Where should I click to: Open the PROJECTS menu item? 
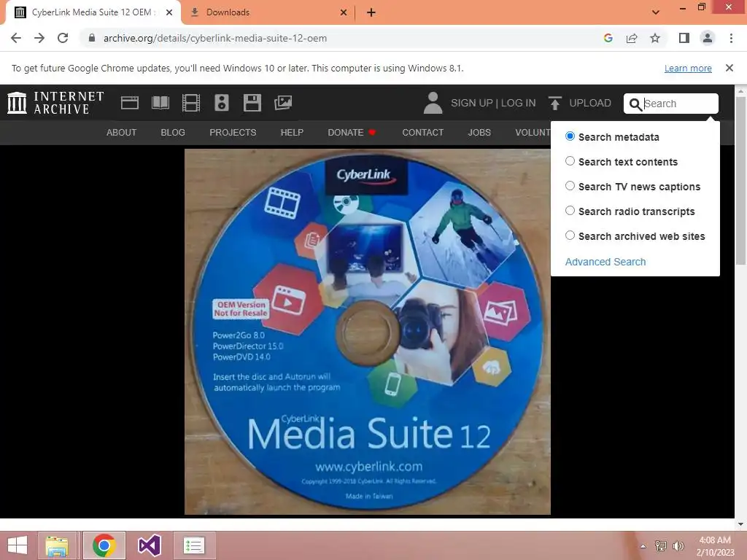click(233, 133)
